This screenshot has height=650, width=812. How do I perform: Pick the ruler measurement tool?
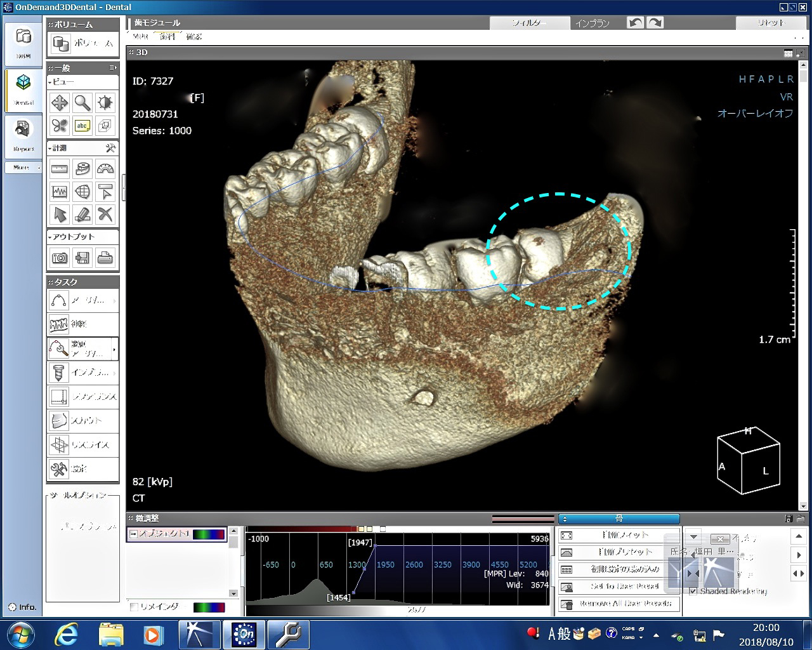pos(60,169)
